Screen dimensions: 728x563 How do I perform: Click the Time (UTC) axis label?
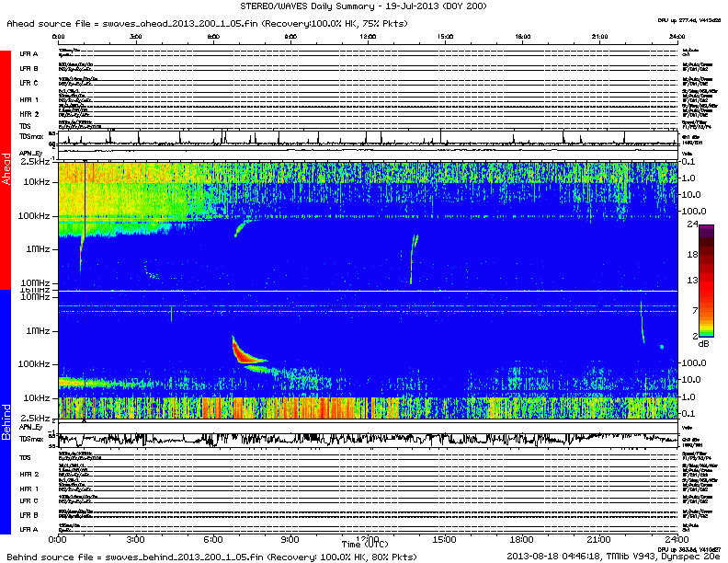coord(365,546)
